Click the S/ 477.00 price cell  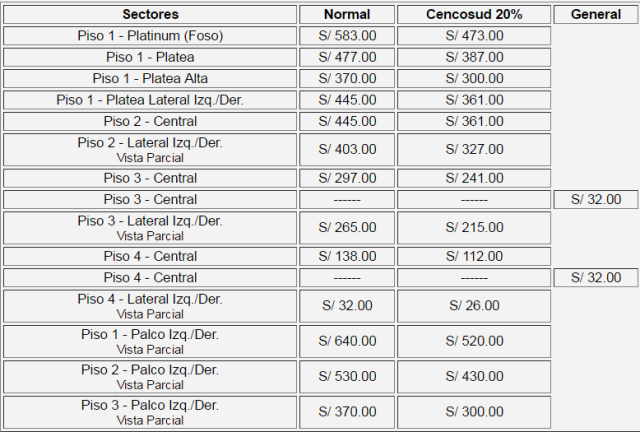(347, 57)
